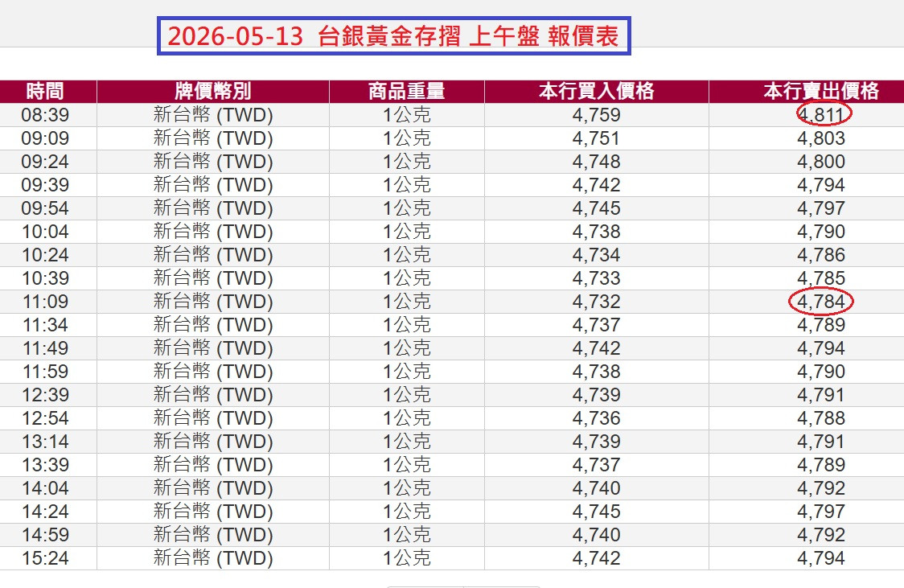This screenshot has width=904, height=588.
Task: Click the 商品重量 column header
Action: 406,91
